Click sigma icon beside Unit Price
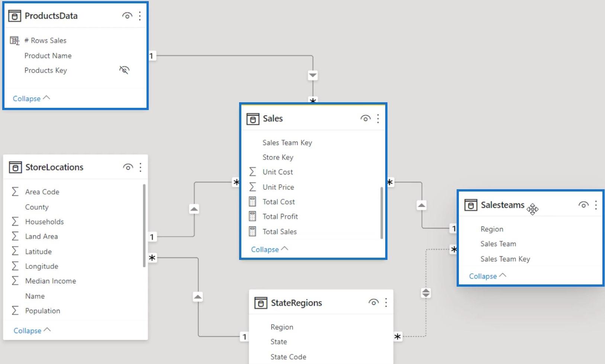 [252, 187]
